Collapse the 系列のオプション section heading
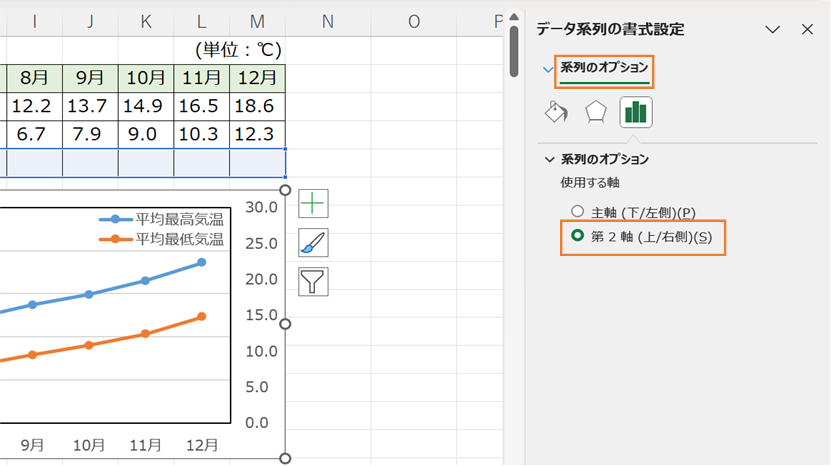 tap(597, 159)
